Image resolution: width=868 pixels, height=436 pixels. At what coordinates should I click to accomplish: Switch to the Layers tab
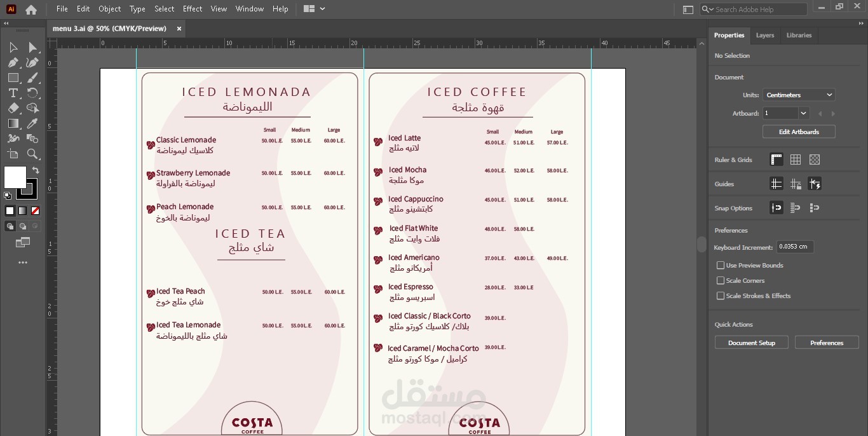pos(765,36)
